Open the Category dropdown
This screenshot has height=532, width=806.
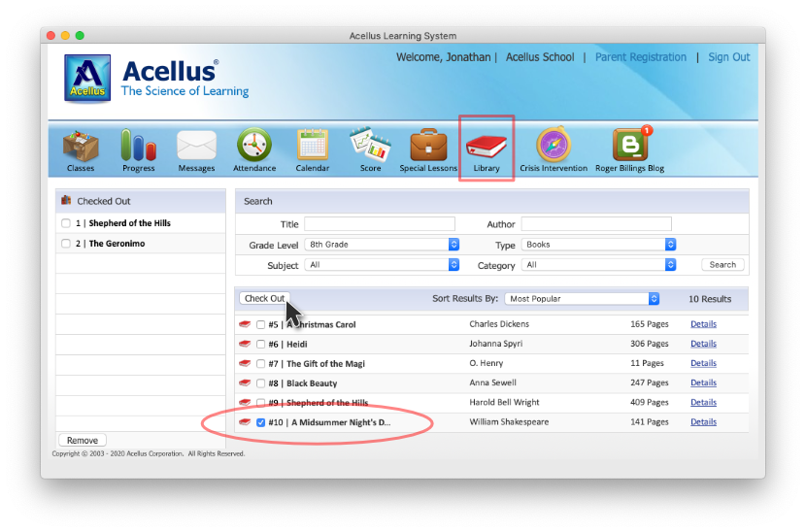click(598, 265)
